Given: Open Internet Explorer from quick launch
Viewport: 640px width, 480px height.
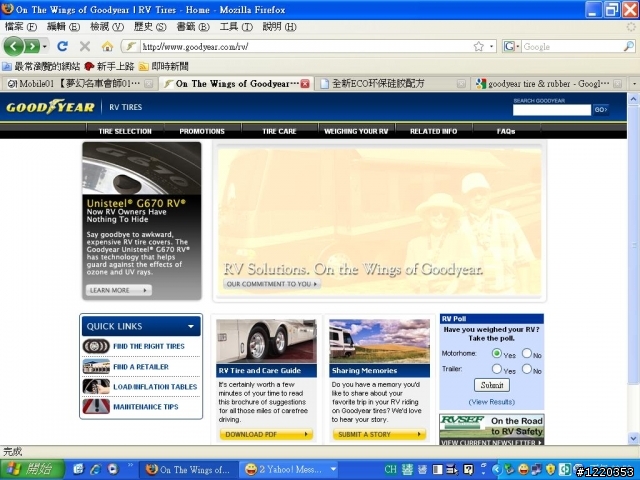Looking at the screenshot, I should click(x=95, y=469).
